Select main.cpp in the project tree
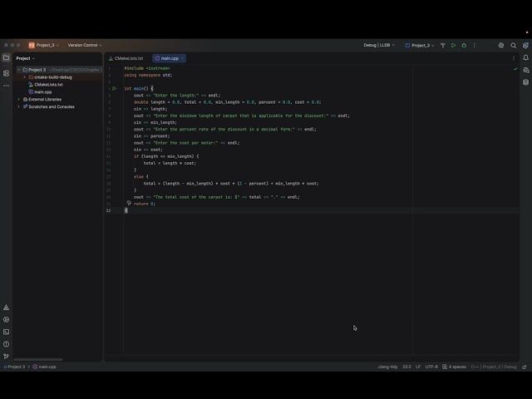532x399 pixels. (x=42, y=92)
